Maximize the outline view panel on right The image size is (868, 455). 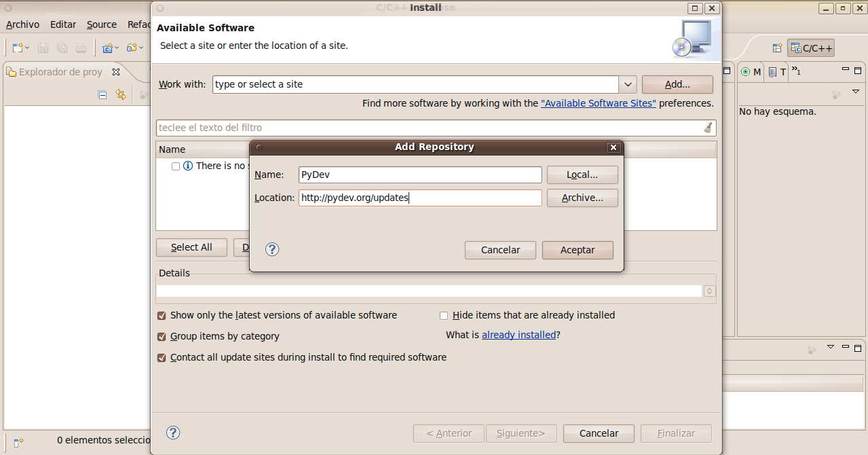pyautogui.click(x=858, y=70)
